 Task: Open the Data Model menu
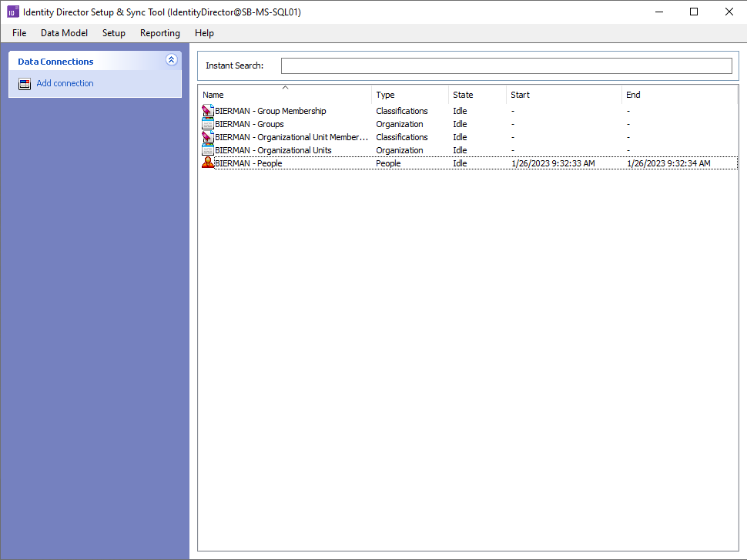65,33
